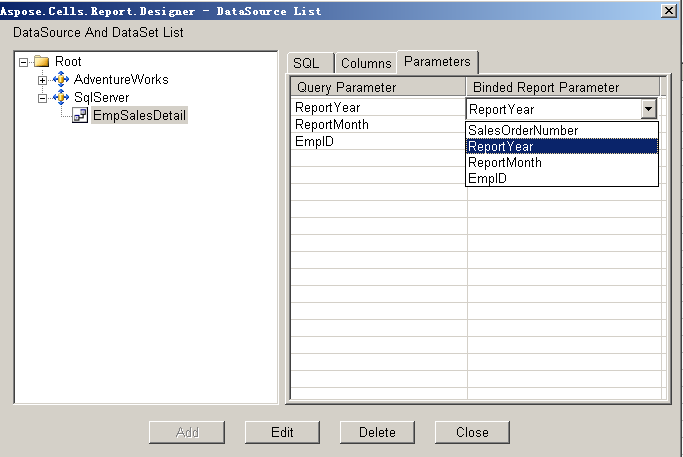
Task: Click the Close button
Action: [x=472, y=432]
